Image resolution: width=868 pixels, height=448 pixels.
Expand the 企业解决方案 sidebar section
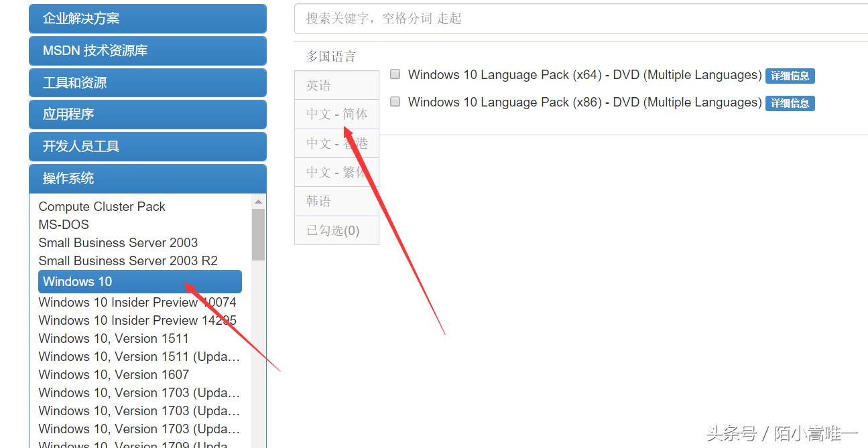click(x=147, y=19)
